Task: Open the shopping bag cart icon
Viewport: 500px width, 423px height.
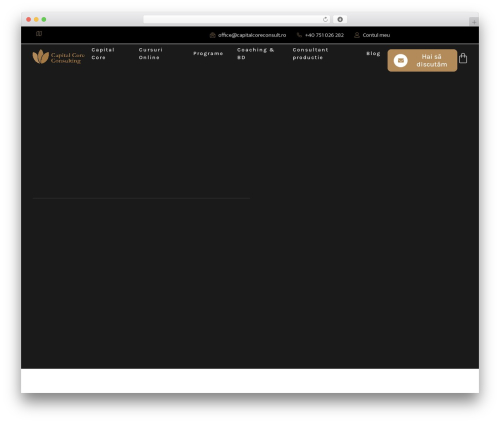Action: pos(463,58)
